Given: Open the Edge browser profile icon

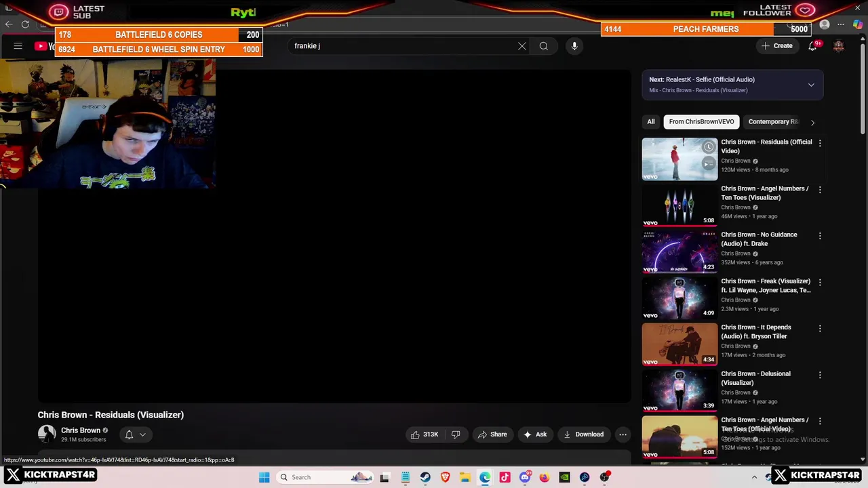Looking at the screenshot, I should pyautogui.click(x=825, y=25).
